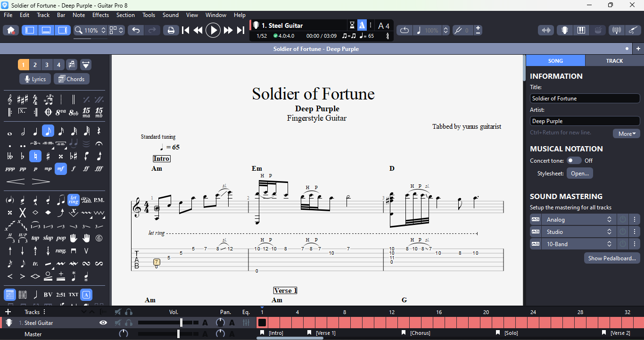Add a crescendo hairpin
644x340 pixels.
(16, 182)
